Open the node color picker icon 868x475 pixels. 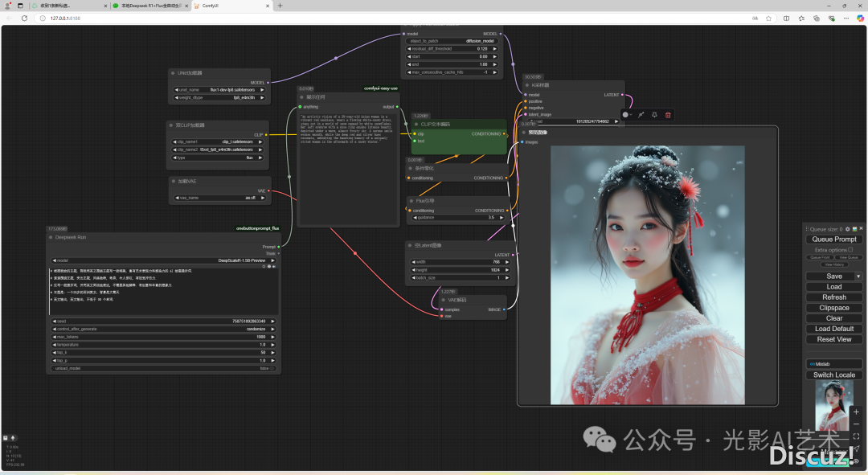tap(626, 115)
